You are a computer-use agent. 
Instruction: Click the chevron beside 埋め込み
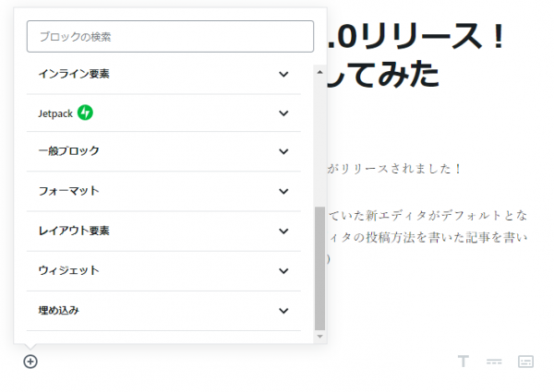coord(283,311)
